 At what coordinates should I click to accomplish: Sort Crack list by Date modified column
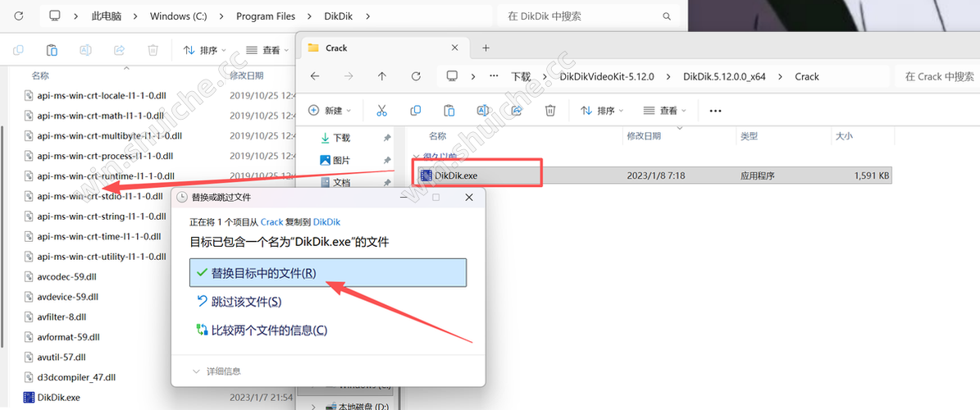[644, 135]
